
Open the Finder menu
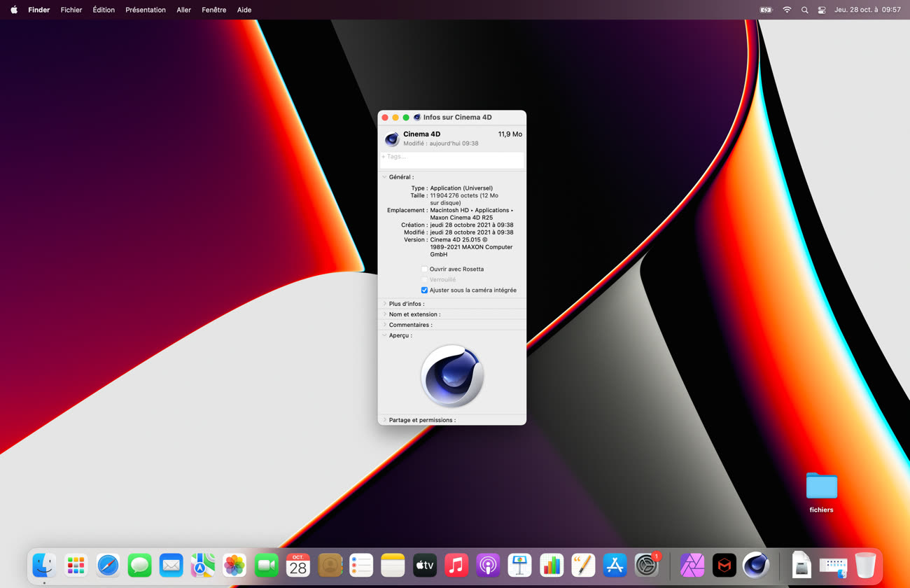[38, 10]
